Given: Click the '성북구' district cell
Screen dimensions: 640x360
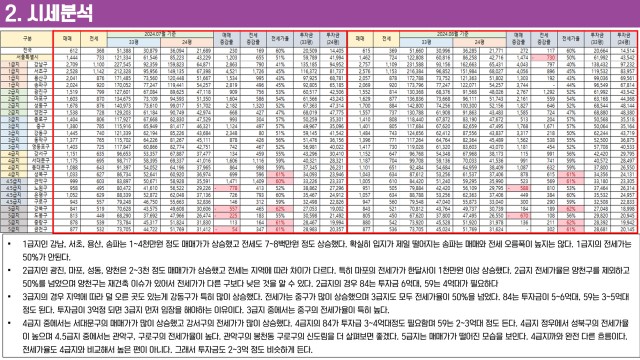Looking at the screenshot, I should (x=40, y=174).
